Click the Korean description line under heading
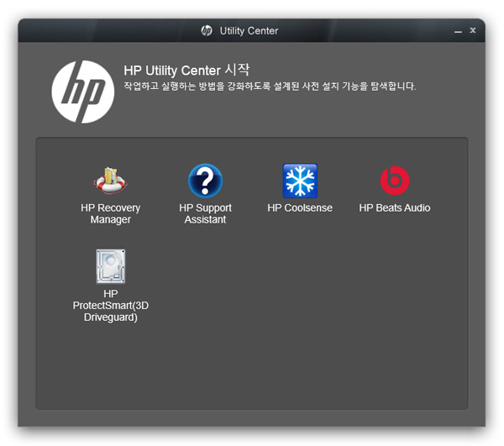This screenshot has height=446, width=504. point(270,87)
